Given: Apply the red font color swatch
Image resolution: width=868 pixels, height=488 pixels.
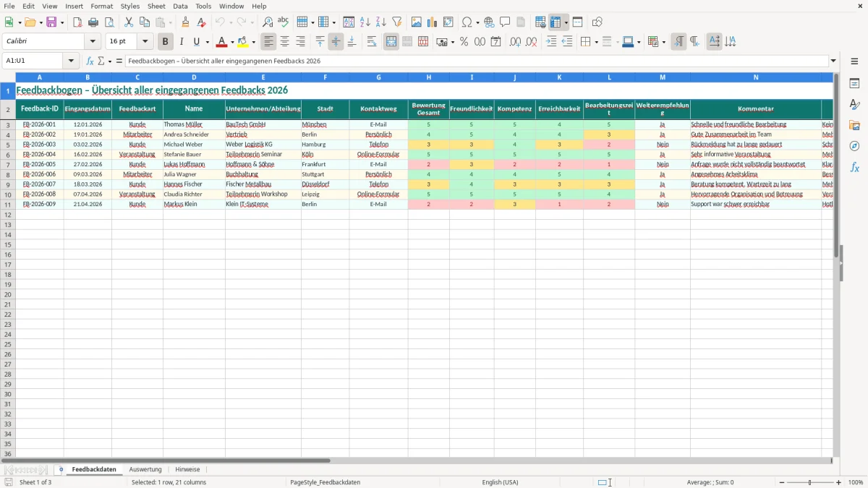Looking at the screenshot, I should tap(222, 42).
